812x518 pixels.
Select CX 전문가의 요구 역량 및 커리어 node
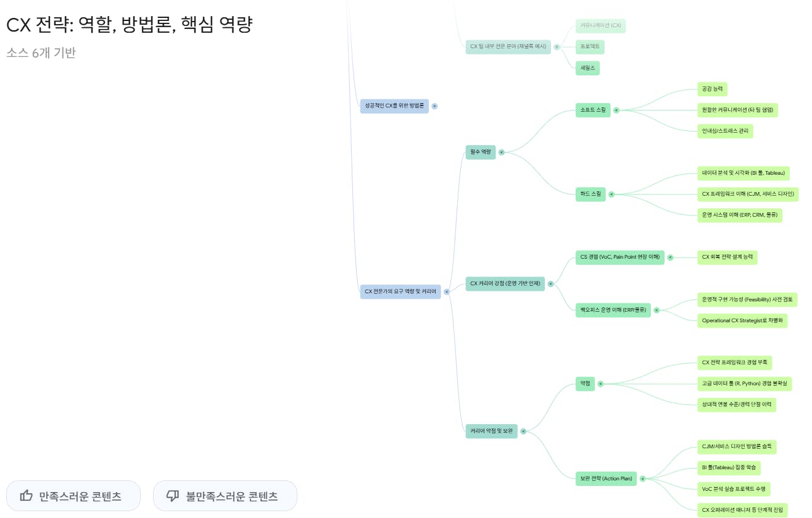(401, 292)
